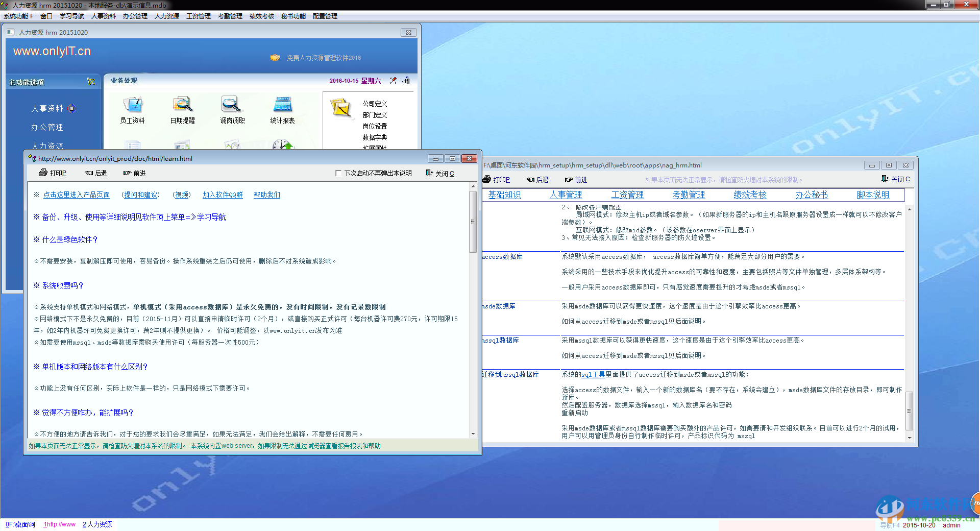Click the printer icon in the learn.html window

pyautogui.click(x=43, y=173)
